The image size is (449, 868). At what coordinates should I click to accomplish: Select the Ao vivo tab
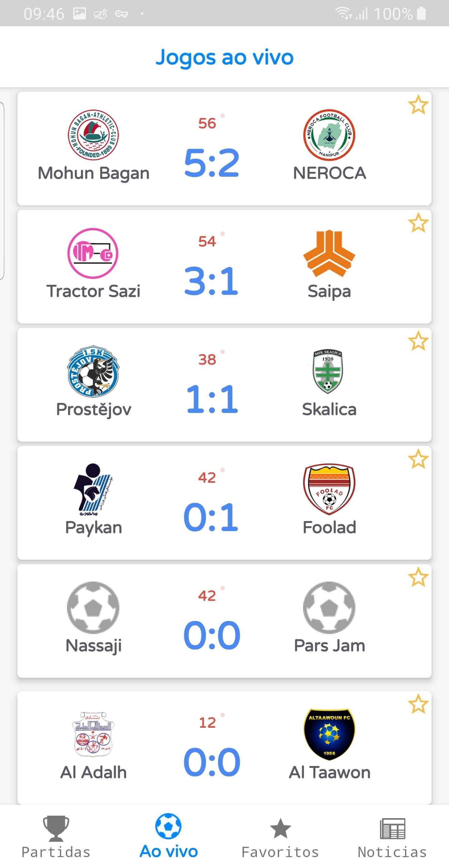[169, 836]
